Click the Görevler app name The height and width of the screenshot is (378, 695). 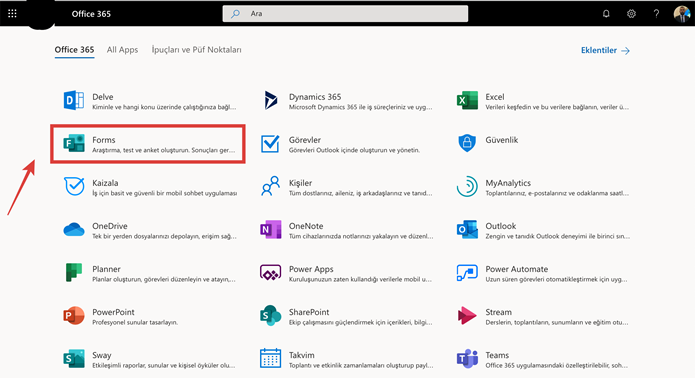pos(305,140)
